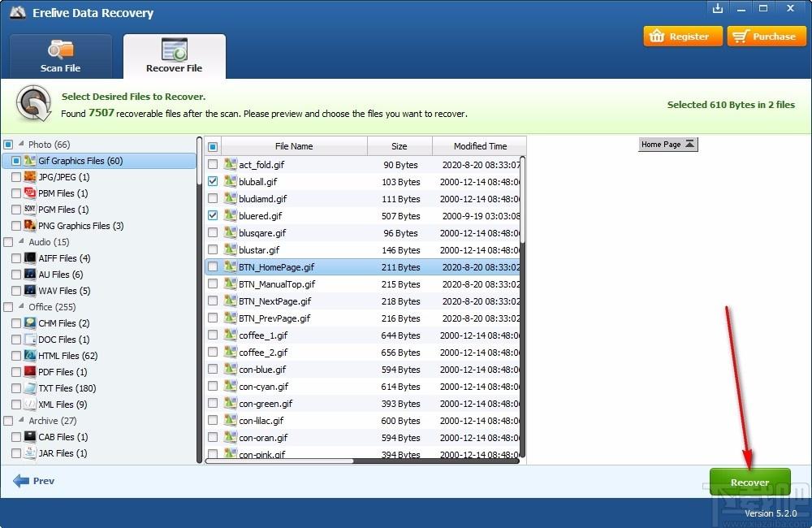
Task: Check the act_fold.gif checkbox
Action: 213,164
